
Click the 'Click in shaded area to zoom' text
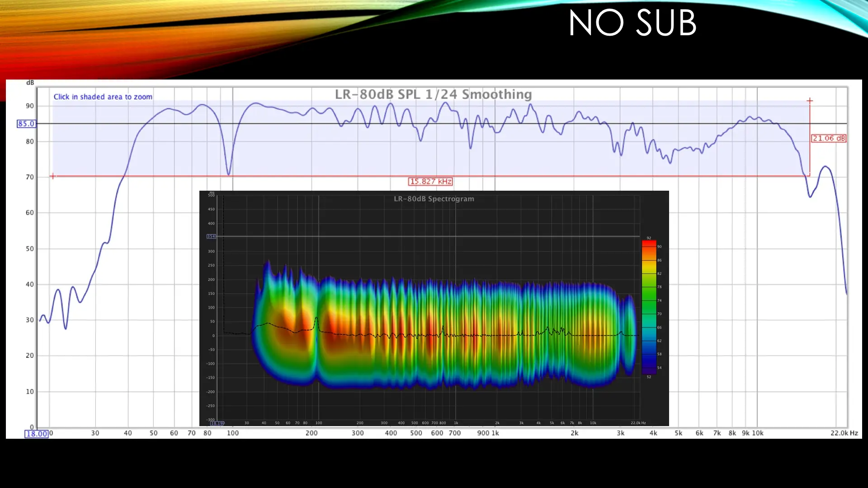pyautogui.click(x=103, y=97)
